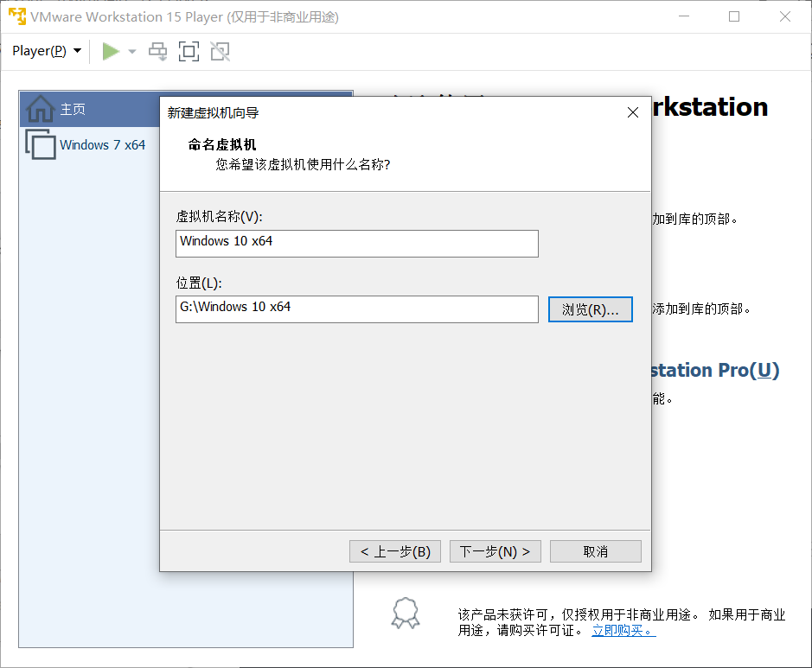The width and height of the screenshot is (812, 668).
Task: Open the 立即购买 purchase link
Action: pos(623,631)
